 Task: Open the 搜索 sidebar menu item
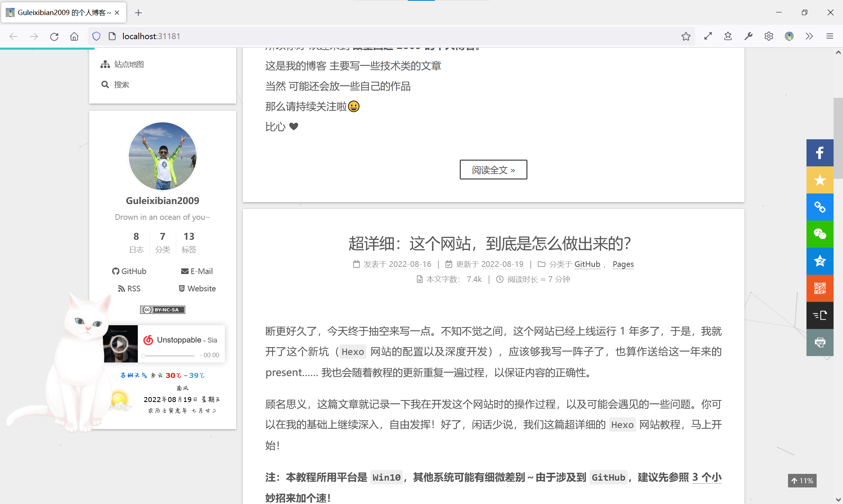[x=121, y=85]
